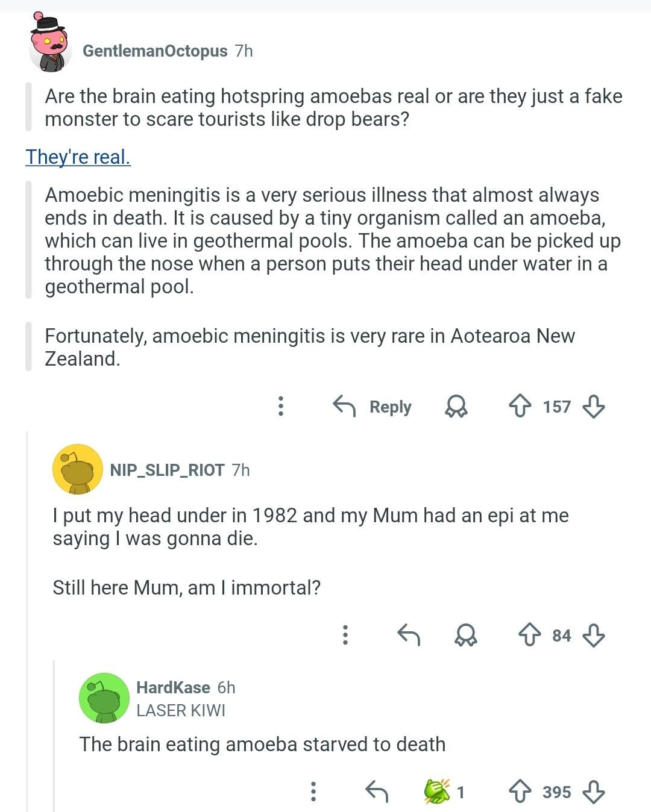Open GentlemanOctopus's user profile name
The image size is (651, 812).
pos(155,51)
